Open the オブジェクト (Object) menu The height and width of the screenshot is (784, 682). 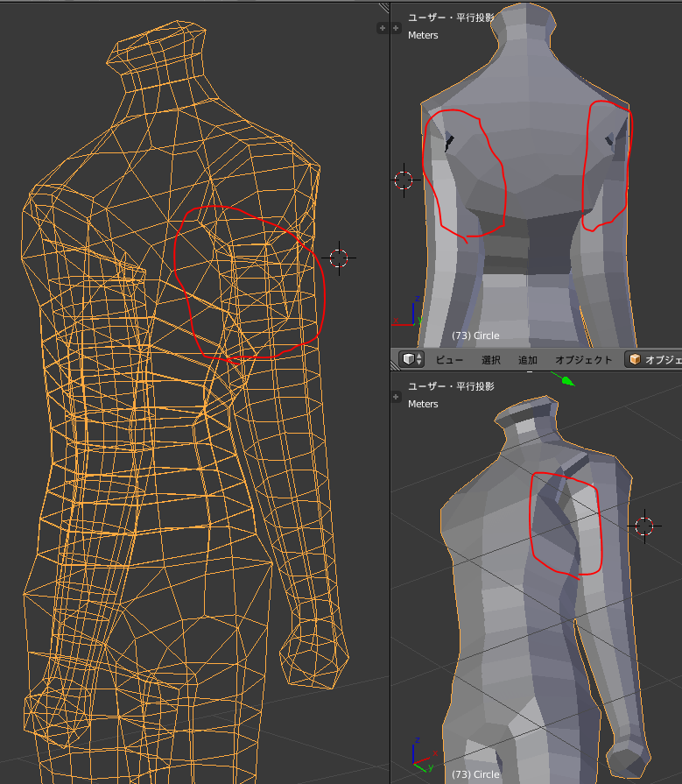[584, 360]
